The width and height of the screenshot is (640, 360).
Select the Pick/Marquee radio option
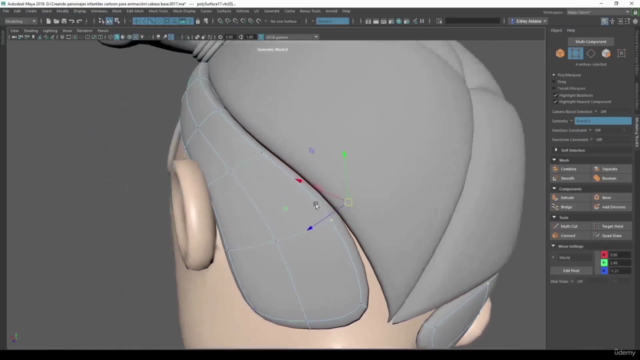coord(554,75)
